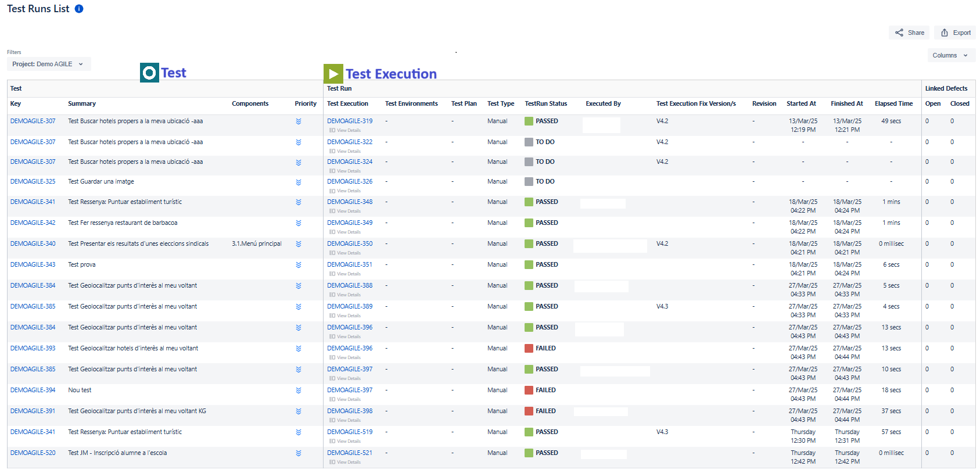Click priority icon in the DEMOAGILE-342 row

click(299, 223)
